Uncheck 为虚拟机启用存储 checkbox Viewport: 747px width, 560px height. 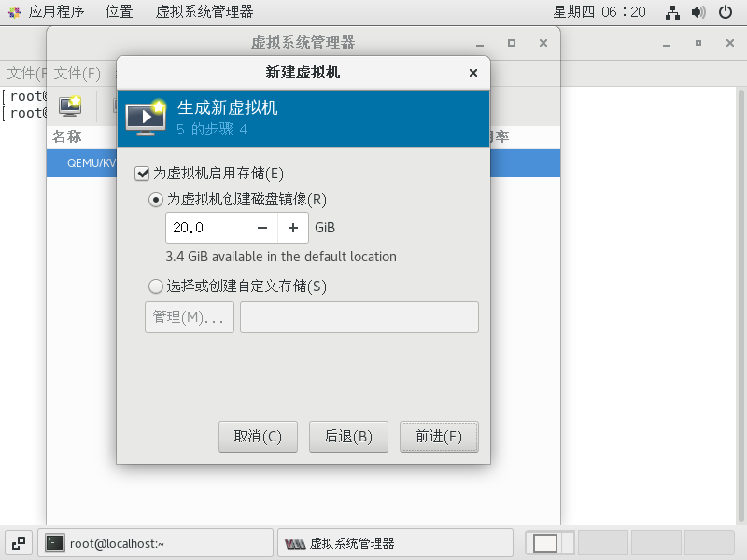click(142, 174)
